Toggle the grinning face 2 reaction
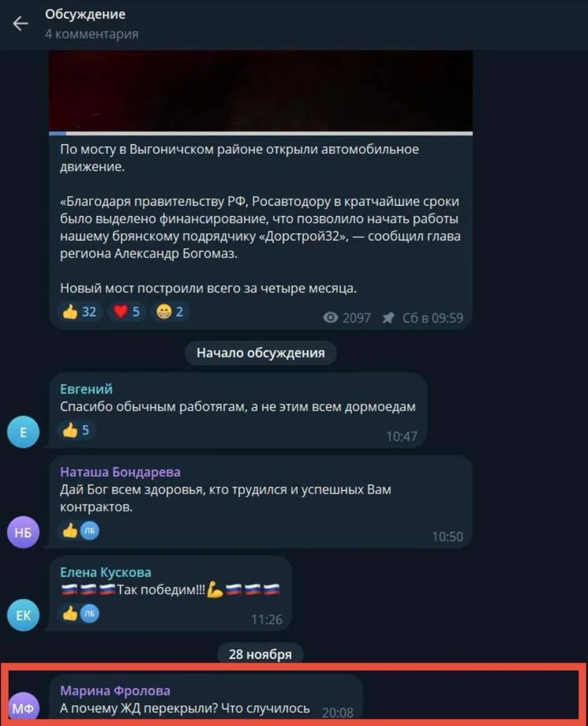The width and height of the screenshot is (588, 726). coord(170,311)
